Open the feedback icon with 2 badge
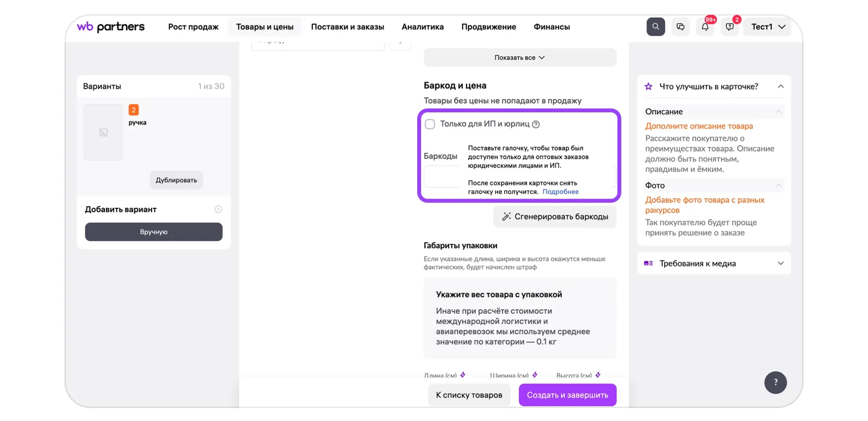 (729, 27)
